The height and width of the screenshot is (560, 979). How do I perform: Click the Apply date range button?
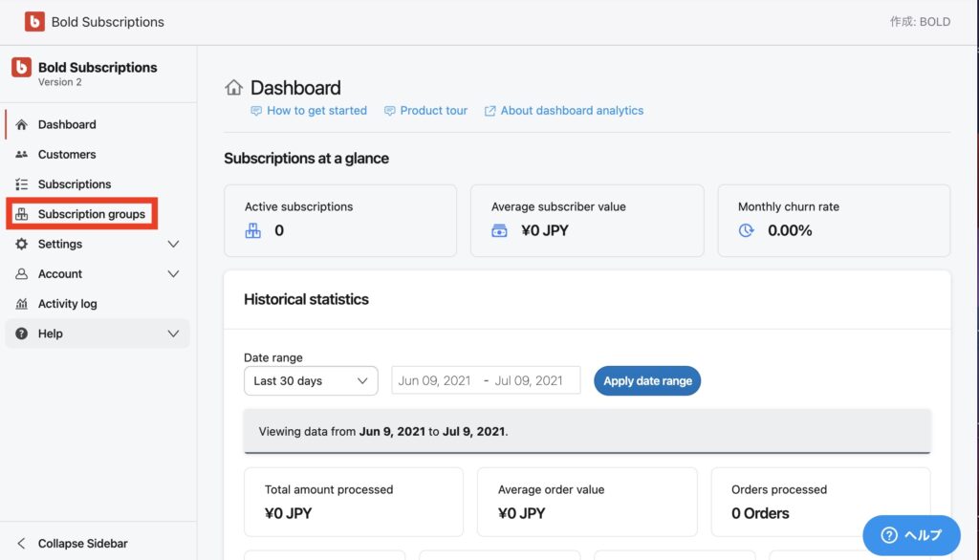coord(647,381)
